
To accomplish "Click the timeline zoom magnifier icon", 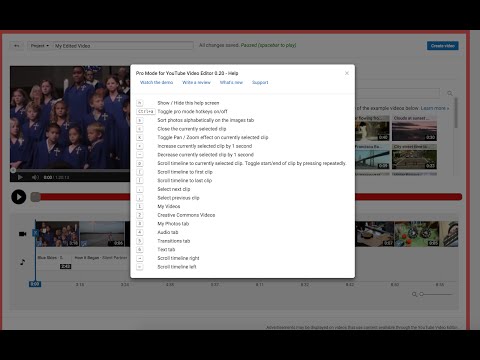I will 414,294.
